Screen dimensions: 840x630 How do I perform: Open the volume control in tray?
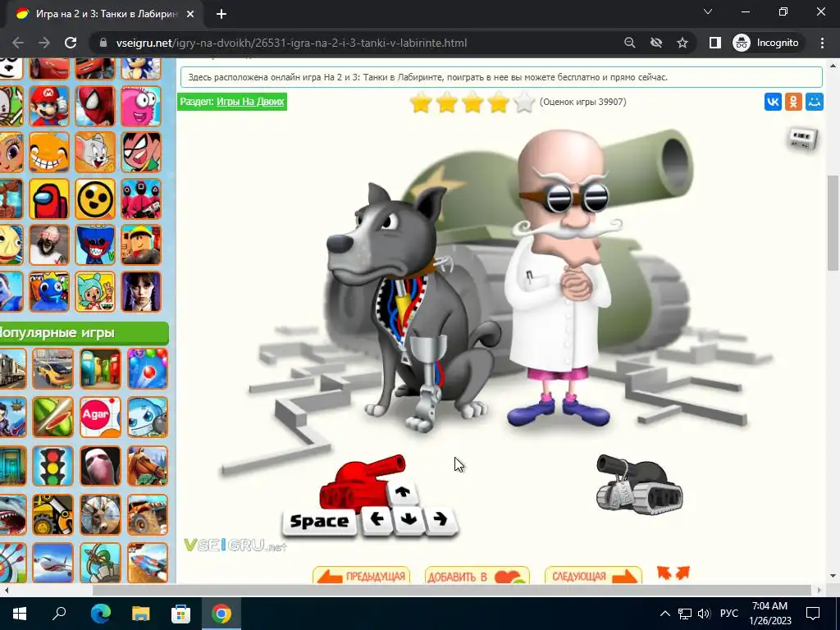point(704,614)
